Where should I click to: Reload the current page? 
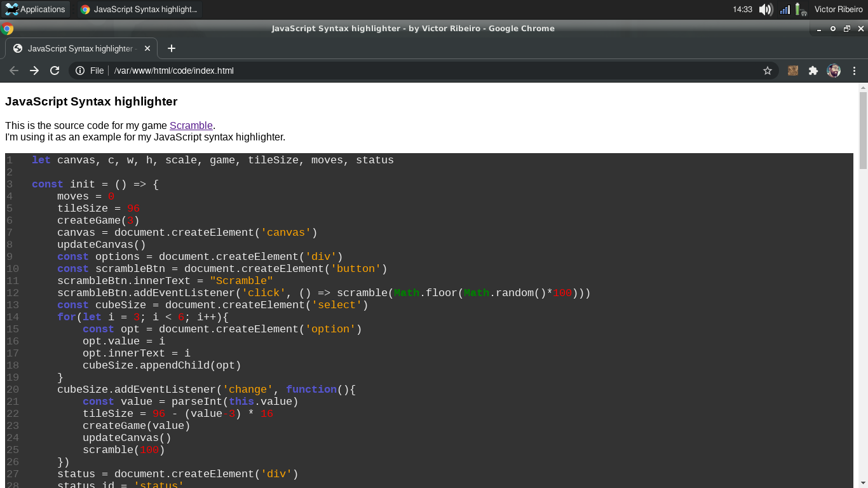55,71
